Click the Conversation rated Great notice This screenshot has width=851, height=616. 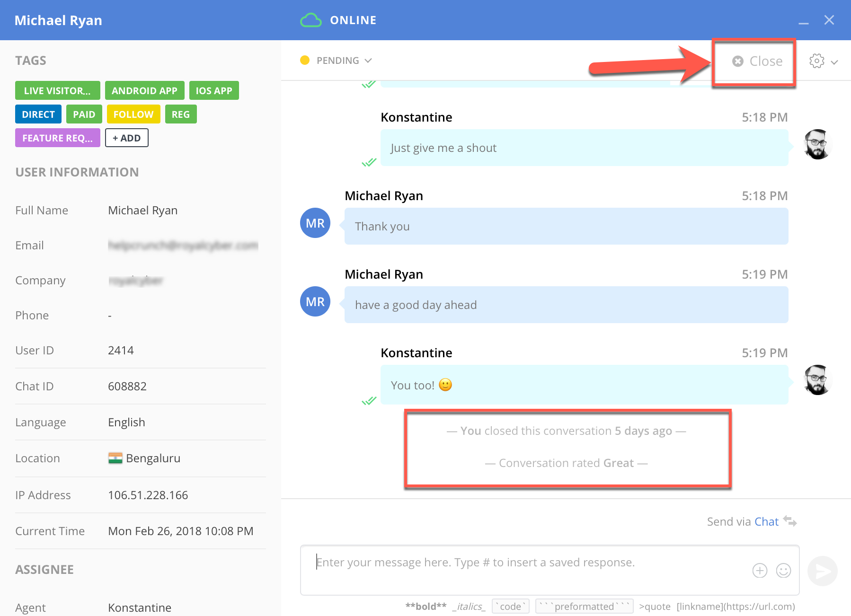[x=567, y=463]
